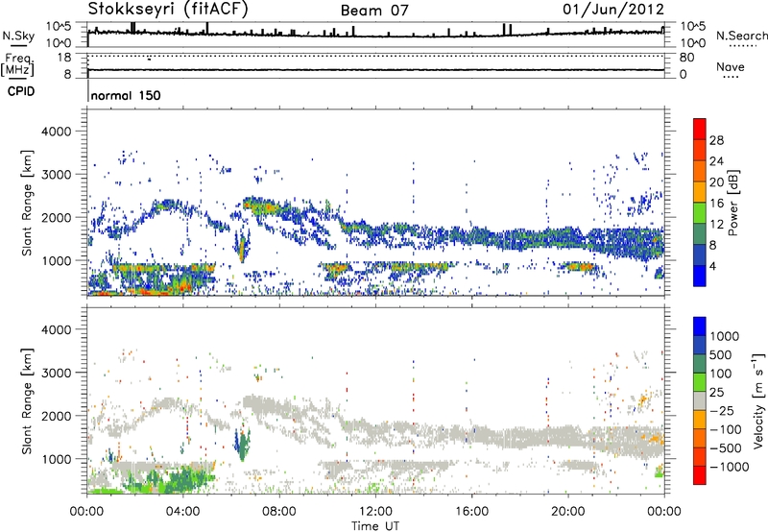The image size is (768, 532).
Task: Click the 80 tick on the Nave axis
Action: pos(686,58)
